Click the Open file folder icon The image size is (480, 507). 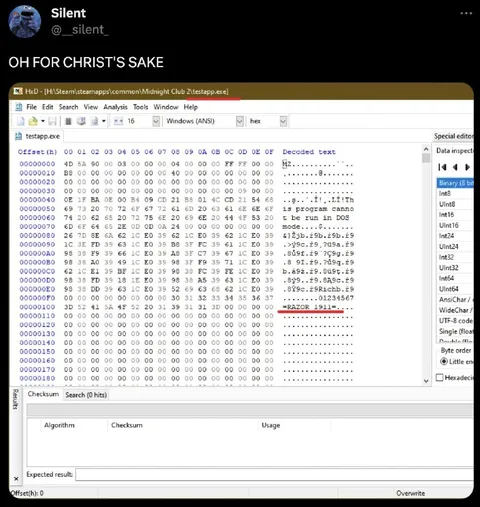coord(33,121)
